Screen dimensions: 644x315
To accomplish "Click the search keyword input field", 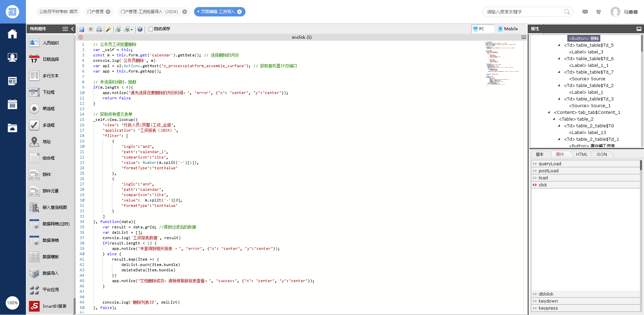I will coord(523,12).
